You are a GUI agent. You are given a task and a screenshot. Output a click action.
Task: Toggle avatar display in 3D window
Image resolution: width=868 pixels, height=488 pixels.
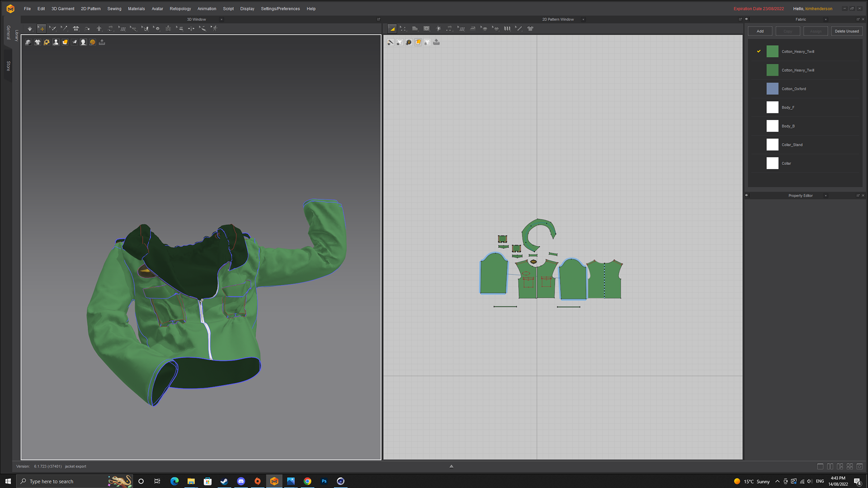(56, 42)
